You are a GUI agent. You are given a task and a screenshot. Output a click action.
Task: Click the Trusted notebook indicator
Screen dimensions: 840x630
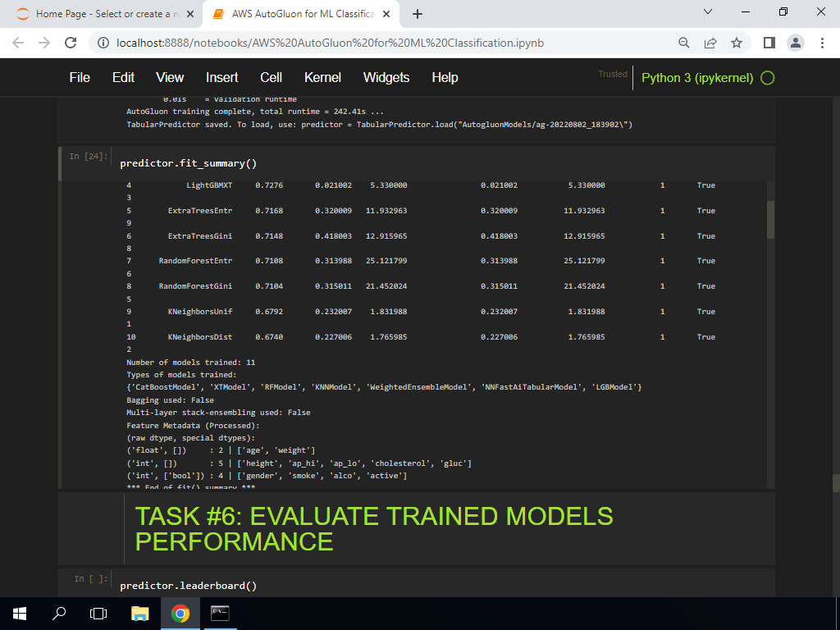pyautogui.click(x=612, y=74)
